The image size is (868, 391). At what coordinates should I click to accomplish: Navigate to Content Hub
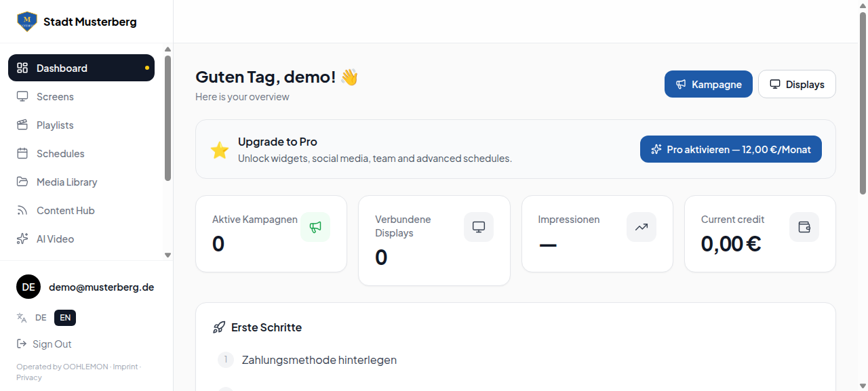[x=81, y=210]
